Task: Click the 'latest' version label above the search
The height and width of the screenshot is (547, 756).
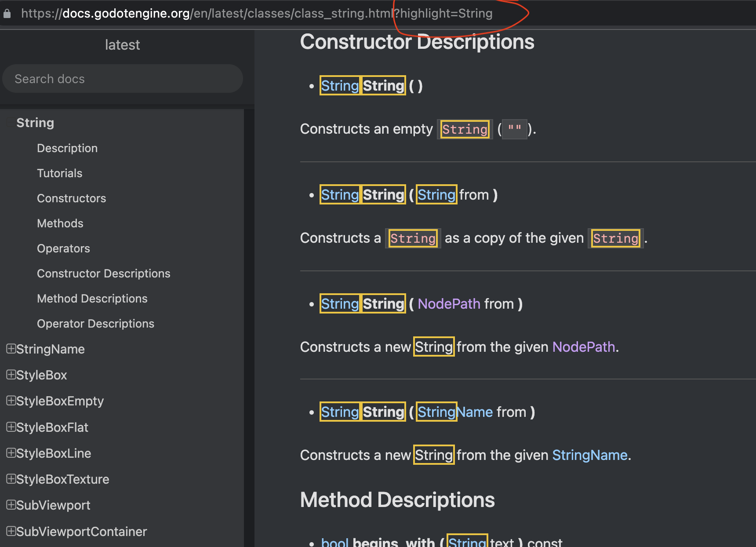Action: [x=122, y=44]
